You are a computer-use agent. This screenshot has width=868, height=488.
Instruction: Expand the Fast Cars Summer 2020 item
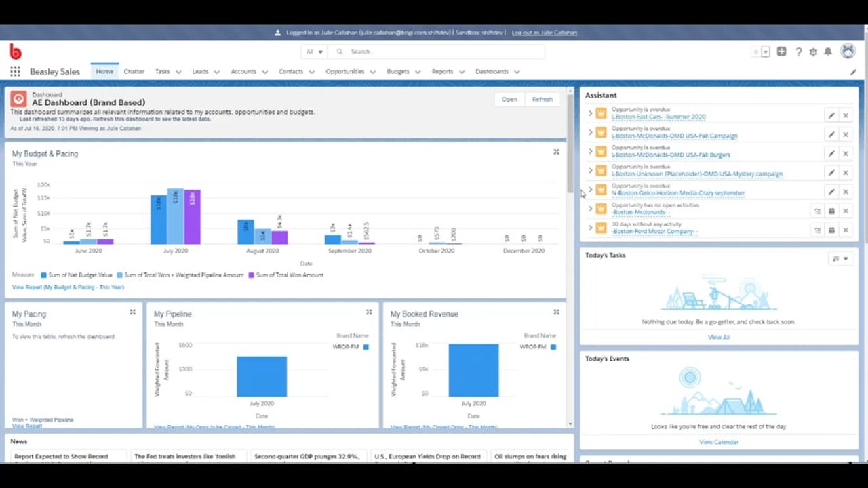pos(590,113)
